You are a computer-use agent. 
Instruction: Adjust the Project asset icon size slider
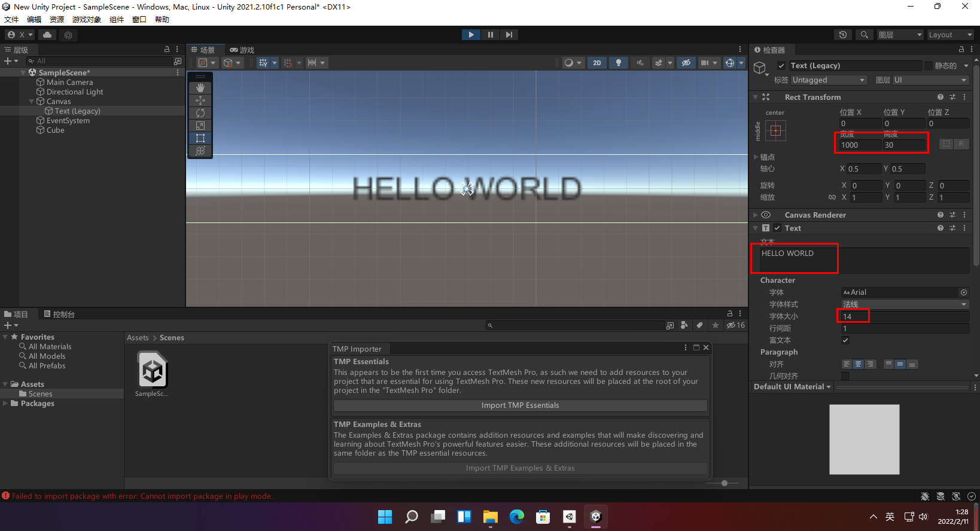click(724, 483)
